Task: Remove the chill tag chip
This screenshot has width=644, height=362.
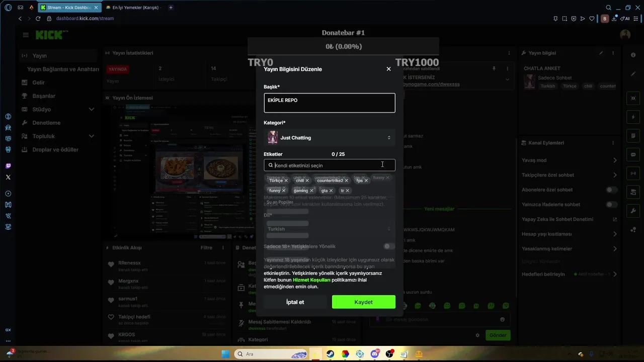Action: click(x=307, y=180)
